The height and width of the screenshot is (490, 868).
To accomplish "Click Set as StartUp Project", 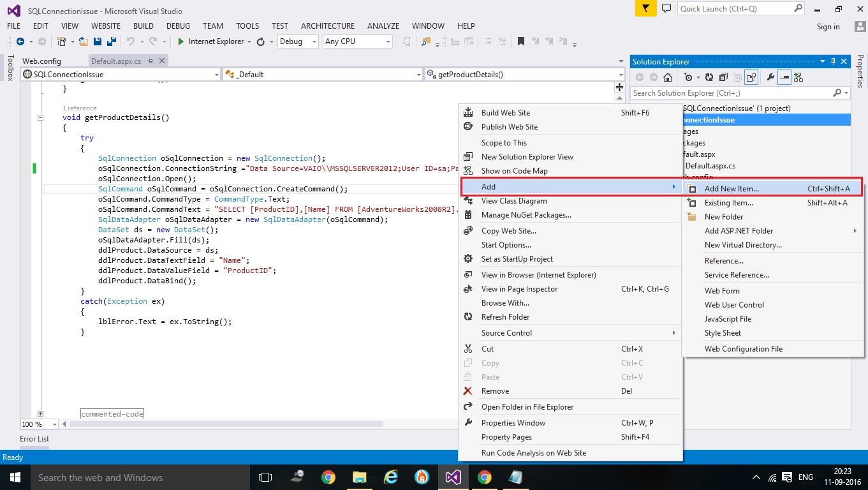I will click(570, 259).
